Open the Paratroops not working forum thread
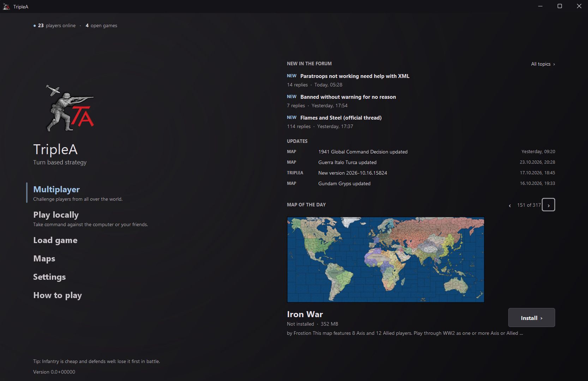Viewport: 588px width, 381px height. tap(355, 76)
